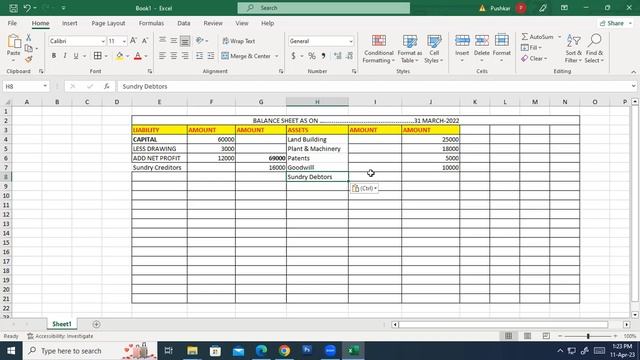Center text horizontally
This screenshot has width=640, height=360.
click(174, 56)
